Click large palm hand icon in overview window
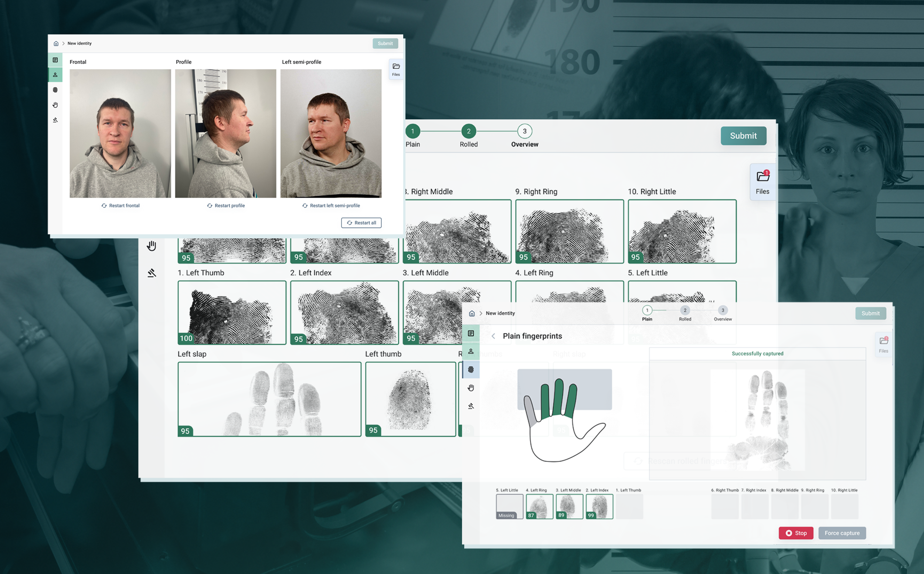Screen dimensions: 924x574 [152, 246]
